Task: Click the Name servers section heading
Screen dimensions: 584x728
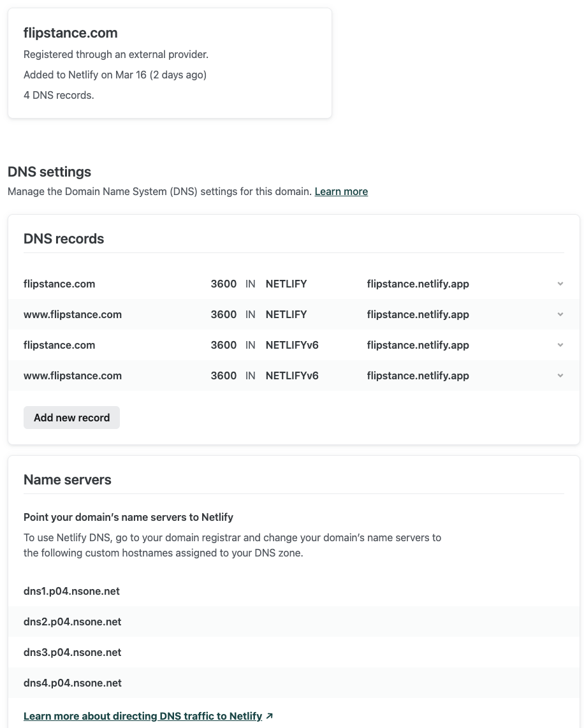Action: coord(68,480)
